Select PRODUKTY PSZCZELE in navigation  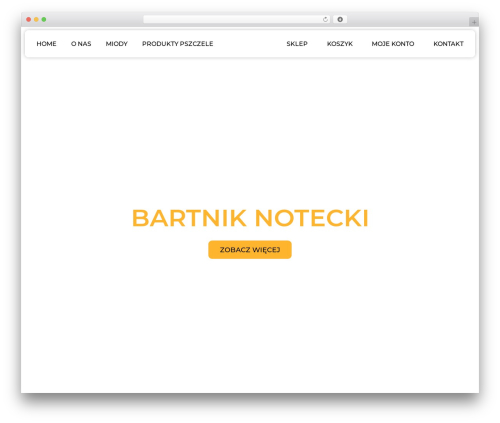click(178, 44)
